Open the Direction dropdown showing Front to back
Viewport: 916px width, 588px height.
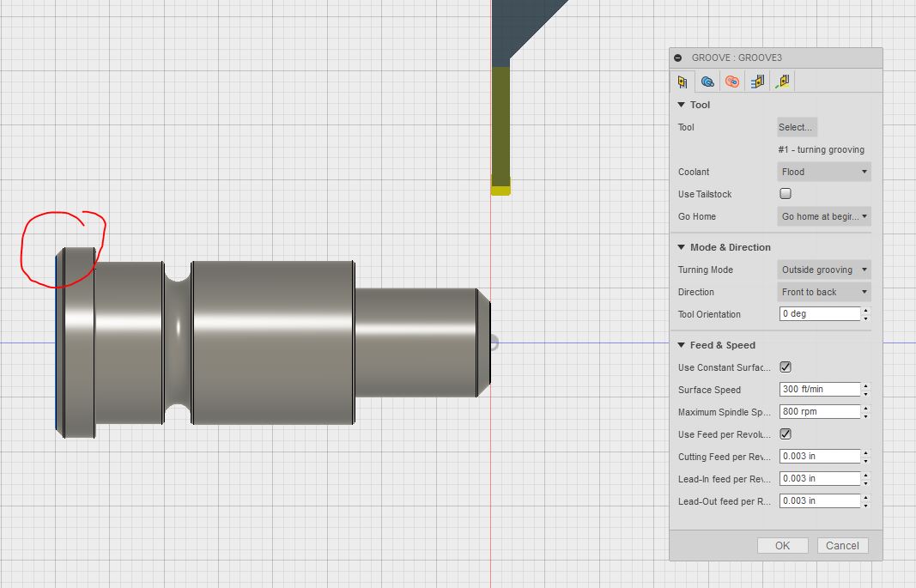pyautogui.click(x=822, y=292)
